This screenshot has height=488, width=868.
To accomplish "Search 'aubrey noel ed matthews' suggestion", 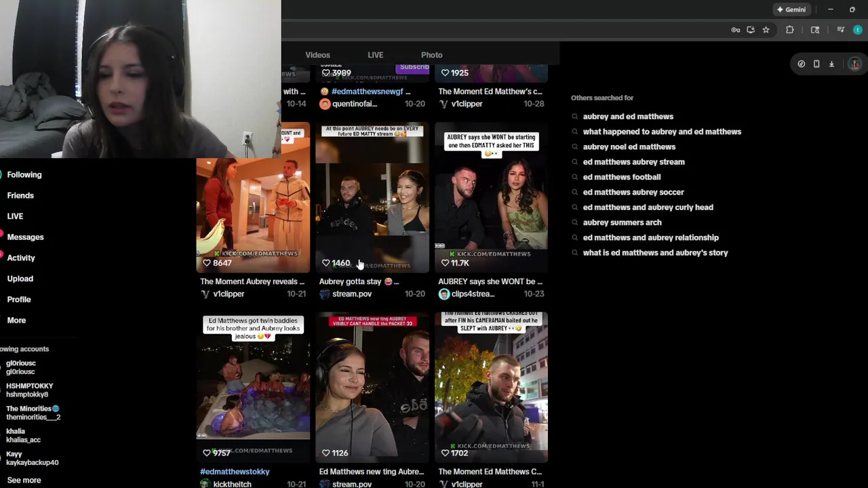I will tap(629, 146).
